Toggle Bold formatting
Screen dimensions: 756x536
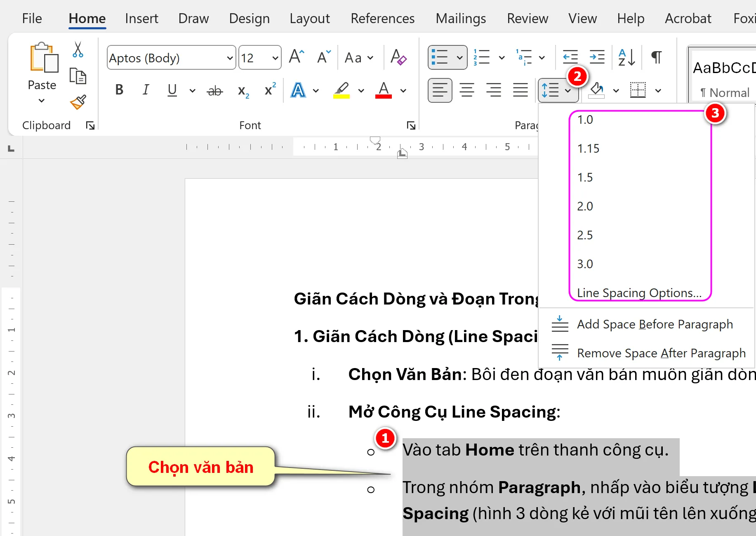point(119,90)
